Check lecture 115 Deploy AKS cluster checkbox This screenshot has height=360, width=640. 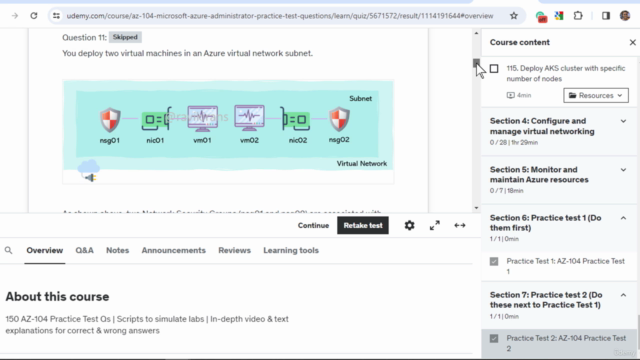coord(494,69)
